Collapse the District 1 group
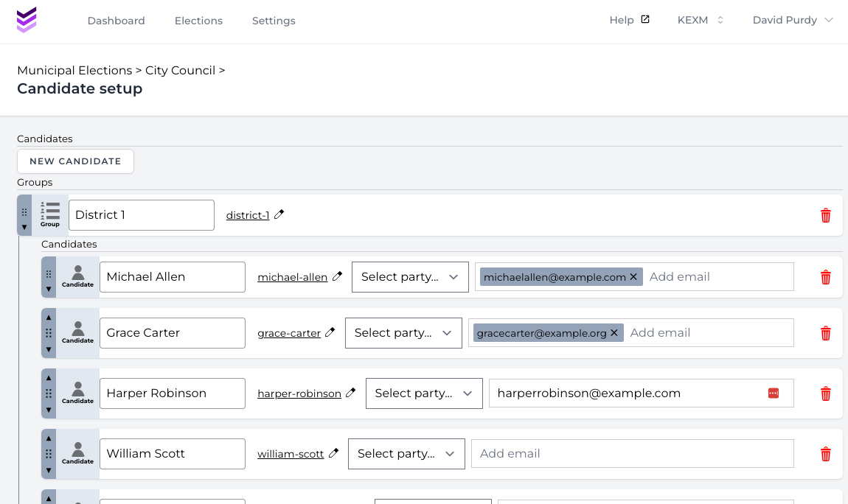Image resolution: width=848 pixels, height=504 pixels. 24,227
